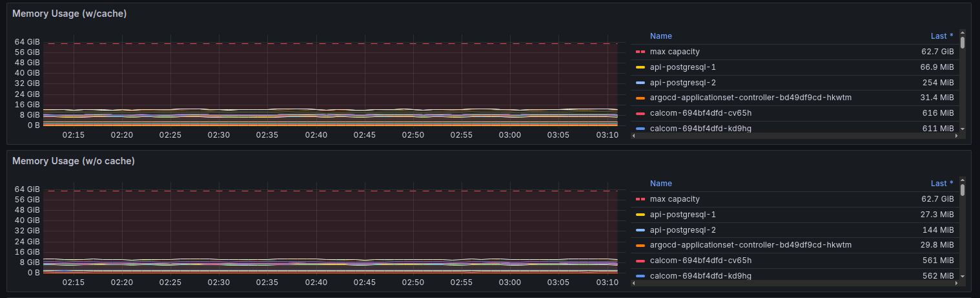Click the 66.9 MiB value in w/cache legend
980x298 pixels.
937,67
